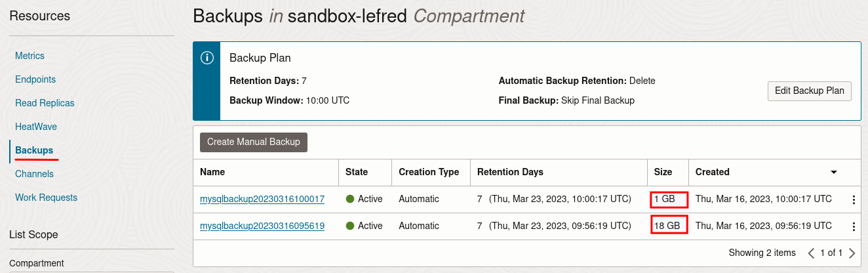The height and width of the screenshot is (273, 868).
Task: Go to next page of backups
Action: 852,253
